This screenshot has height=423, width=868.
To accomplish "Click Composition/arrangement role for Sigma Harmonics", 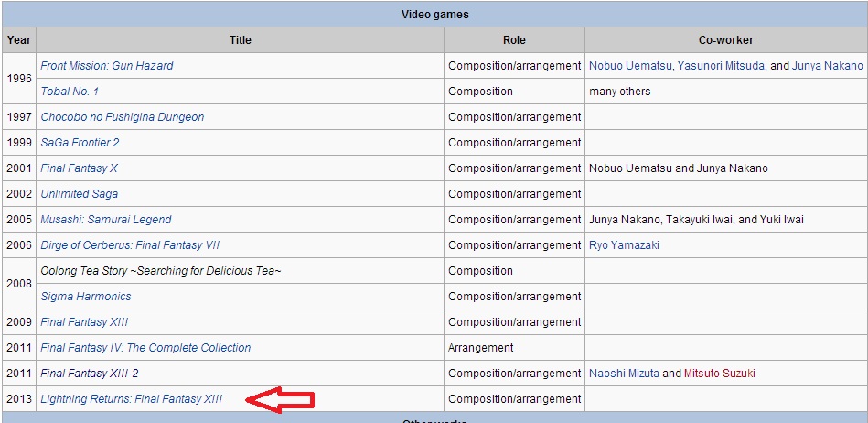I will point(515,297).
